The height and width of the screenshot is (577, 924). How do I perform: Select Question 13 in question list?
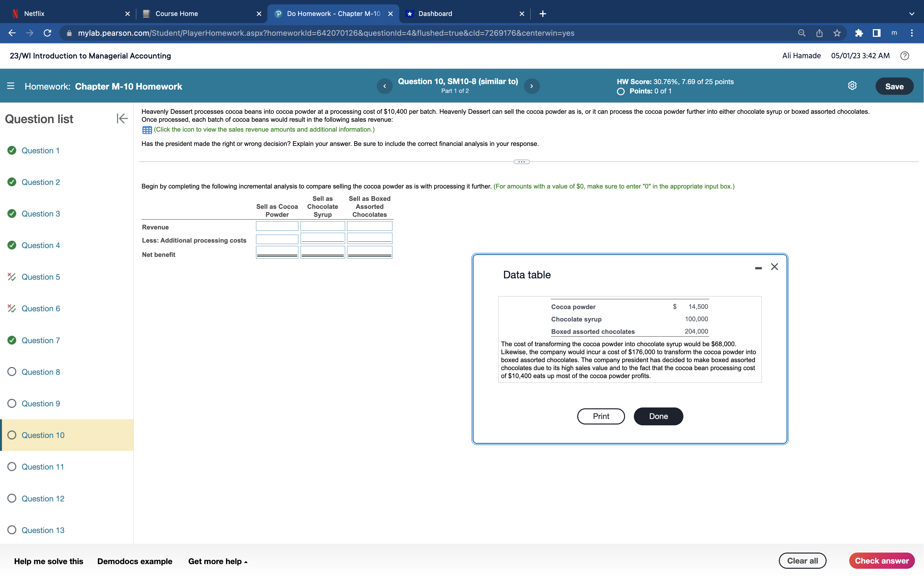click(43, 530)
